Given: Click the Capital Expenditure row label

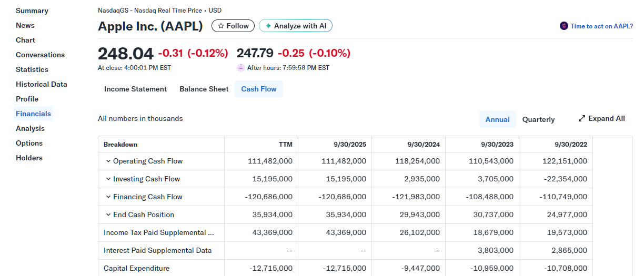Looking at the screenshot, I should point(137,268).
